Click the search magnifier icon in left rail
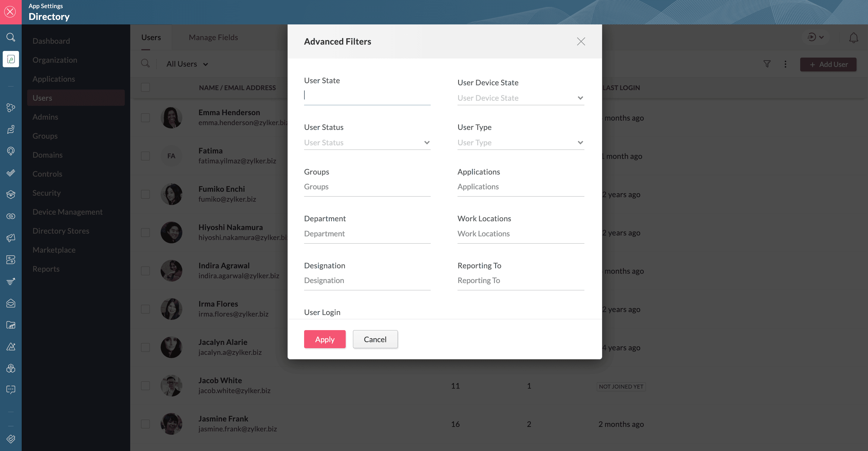 tap(11, 37)
